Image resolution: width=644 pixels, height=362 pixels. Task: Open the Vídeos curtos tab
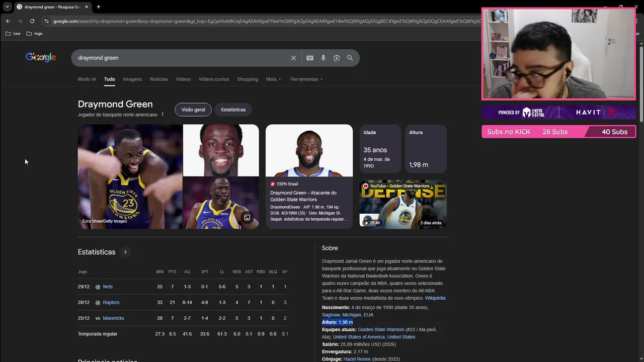click(214, 79)
